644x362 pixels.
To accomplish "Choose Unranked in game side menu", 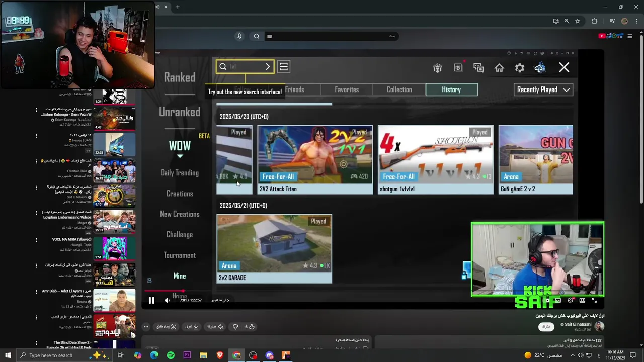I will (180, 112).
